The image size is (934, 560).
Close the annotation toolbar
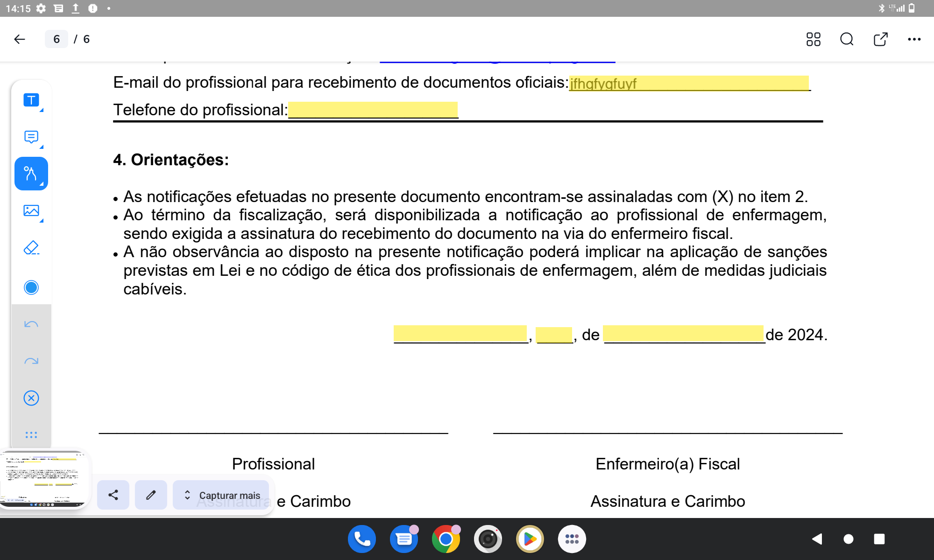[x=31, y=398]
